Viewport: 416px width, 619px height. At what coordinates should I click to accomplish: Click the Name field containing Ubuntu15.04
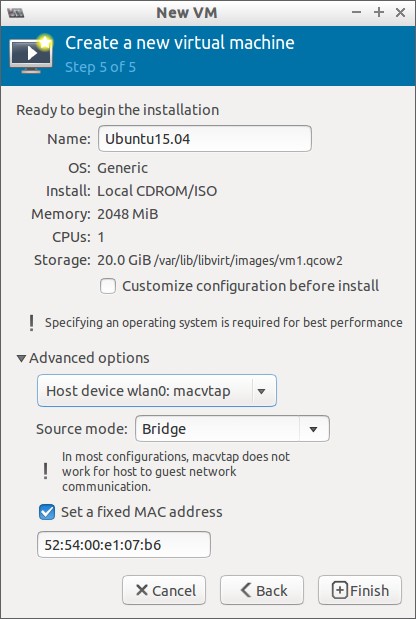(x=205, y=139)
